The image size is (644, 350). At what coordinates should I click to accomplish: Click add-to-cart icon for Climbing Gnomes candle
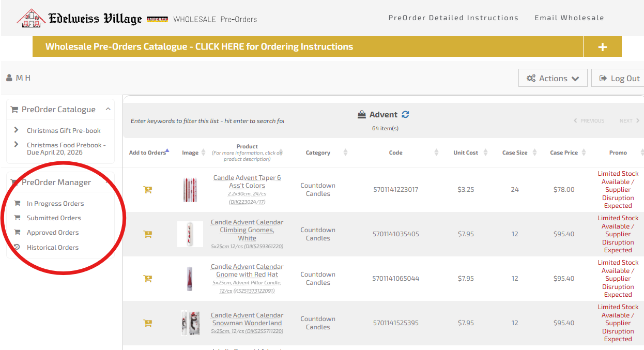[x=147, y=234]
